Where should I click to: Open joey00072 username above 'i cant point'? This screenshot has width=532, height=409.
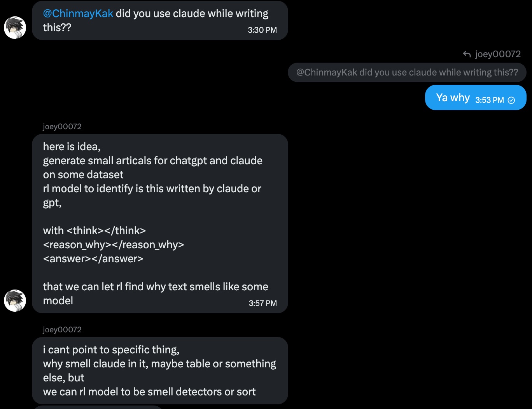62,330
